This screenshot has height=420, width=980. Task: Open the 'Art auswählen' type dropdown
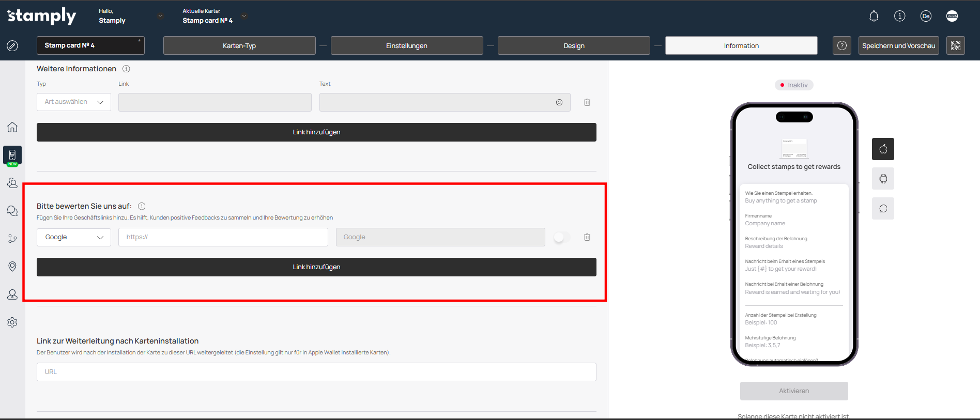74,102
